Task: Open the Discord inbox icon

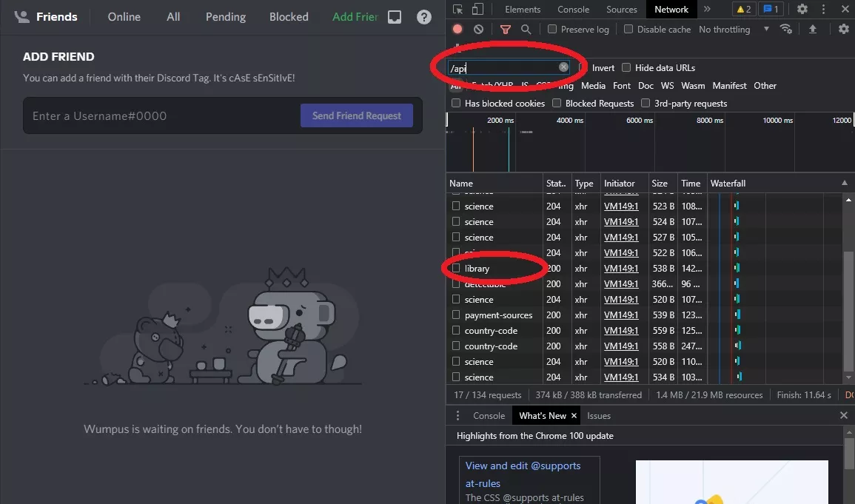Action: [395, 17]
